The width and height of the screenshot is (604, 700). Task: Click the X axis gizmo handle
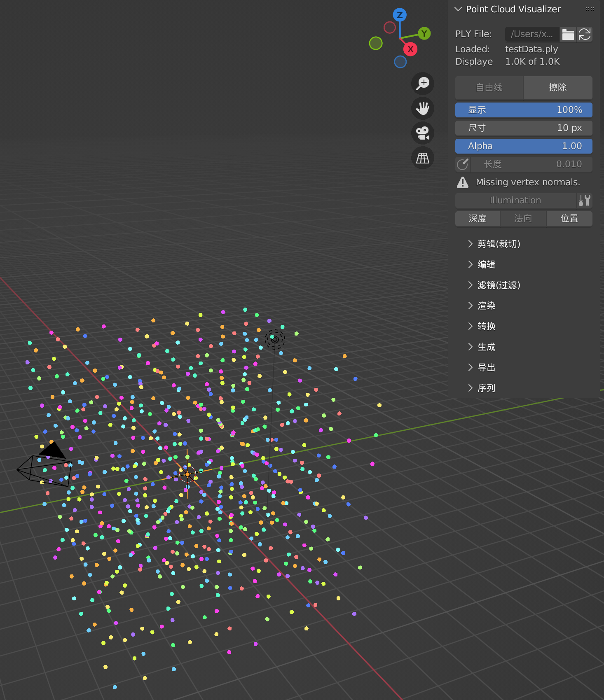[x=410, y=49]
